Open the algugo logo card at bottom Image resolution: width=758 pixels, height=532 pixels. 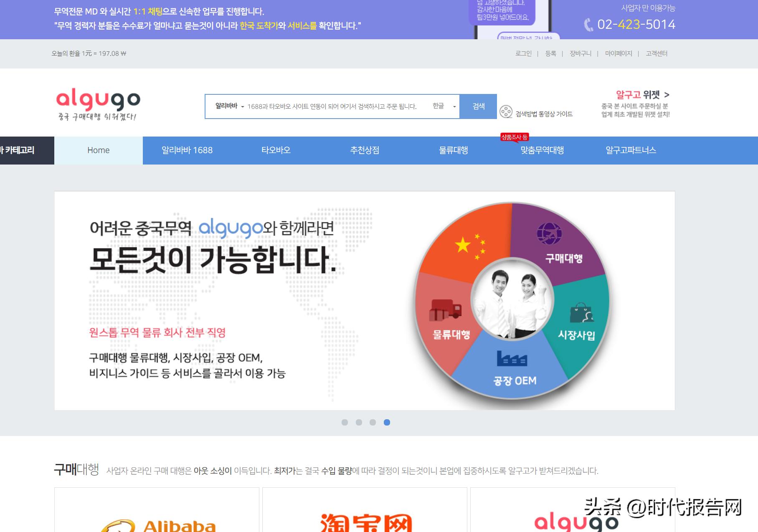pos(573,510)
